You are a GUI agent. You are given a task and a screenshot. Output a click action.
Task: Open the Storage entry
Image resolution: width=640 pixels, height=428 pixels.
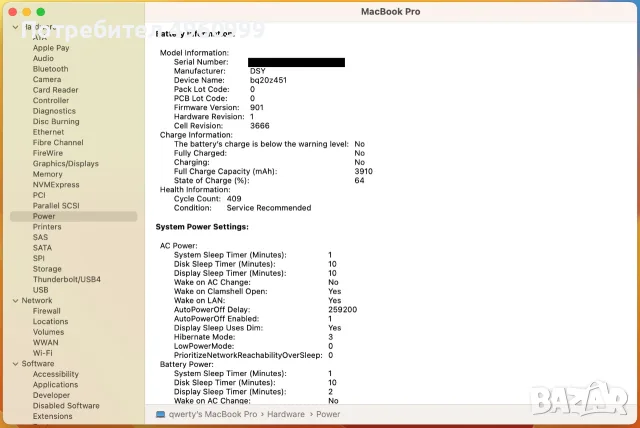(x=47, y=269)
